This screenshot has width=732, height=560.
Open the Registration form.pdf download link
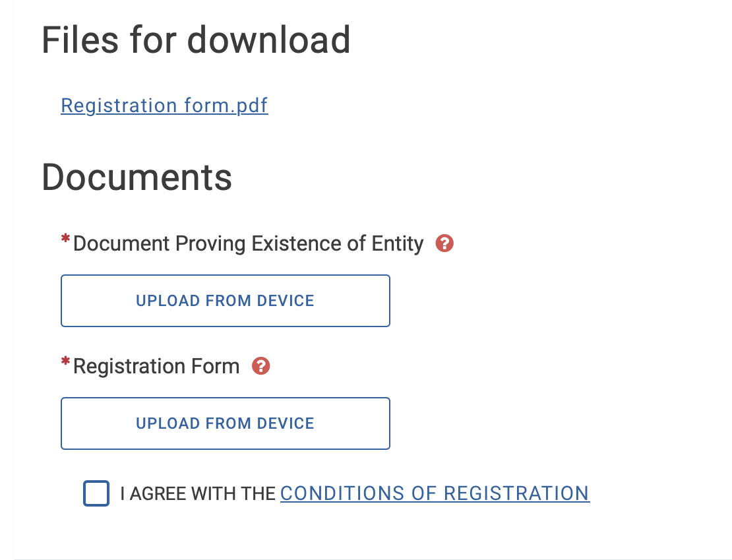click(x=164, y=106)
